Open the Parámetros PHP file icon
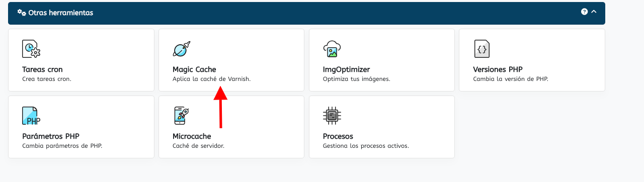Screen dimensions: 644x182 [x=31, y=116]
